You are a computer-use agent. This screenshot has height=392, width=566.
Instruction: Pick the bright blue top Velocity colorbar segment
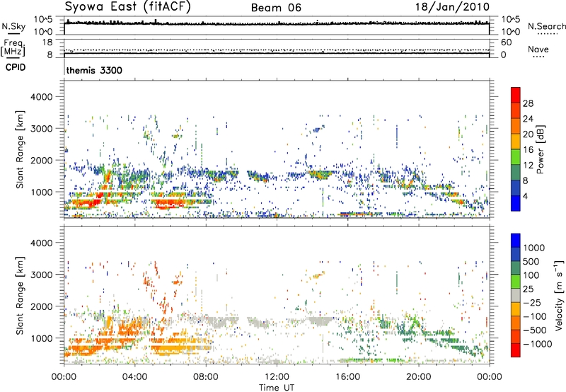point(516,241)
